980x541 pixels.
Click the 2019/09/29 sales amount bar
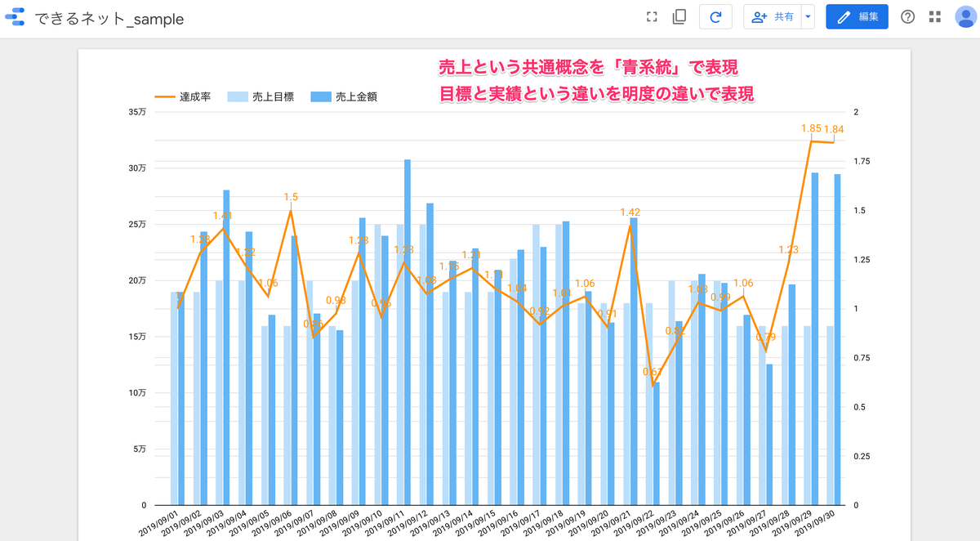(814, 338)
